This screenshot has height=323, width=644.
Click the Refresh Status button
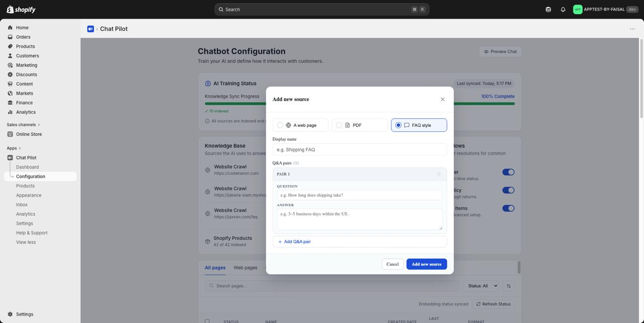[x=493, y=304]
